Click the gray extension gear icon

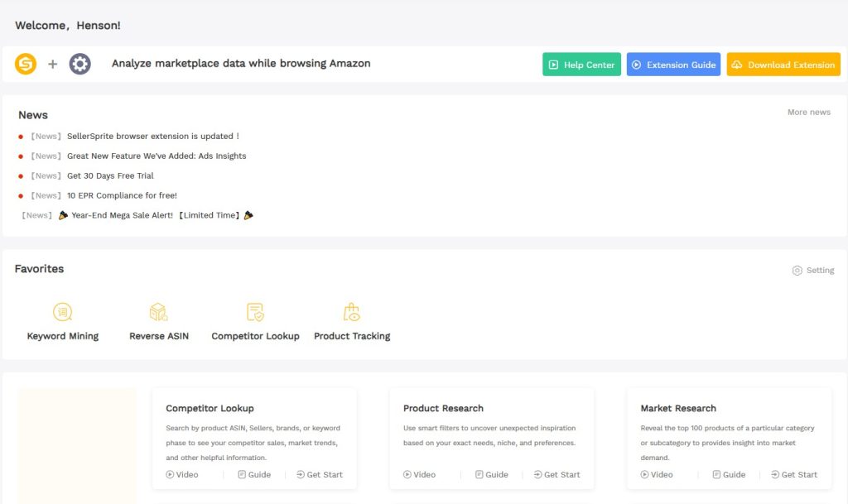click(79, 64)
